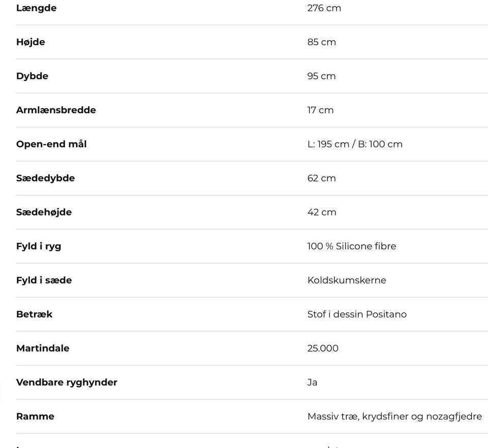Select the 100 % Silicone fibre text
The image size is (488, 448).
[351, 246]
